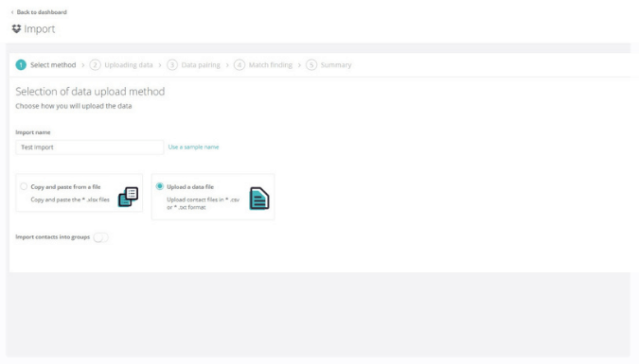The image size is (639, 364).
Task: Click the copy-paste documents icon
Action: point(129,197)
